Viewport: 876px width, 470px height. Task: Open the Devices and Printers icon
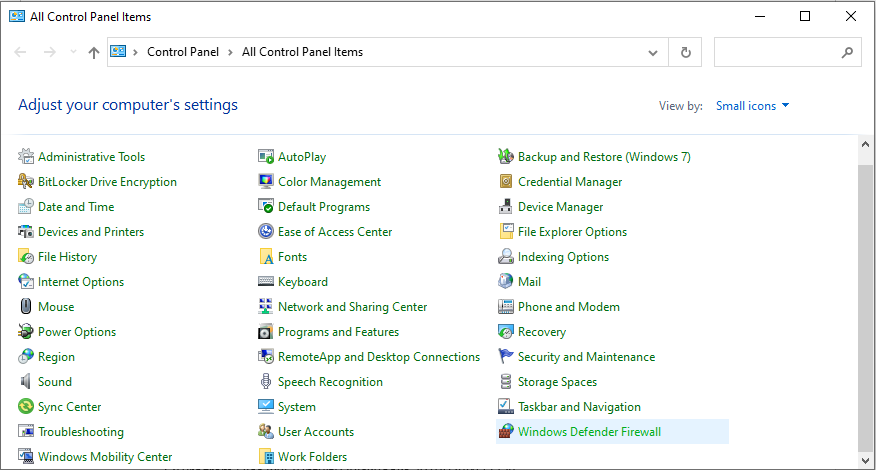pyautogui.click(x=26, y=232)
